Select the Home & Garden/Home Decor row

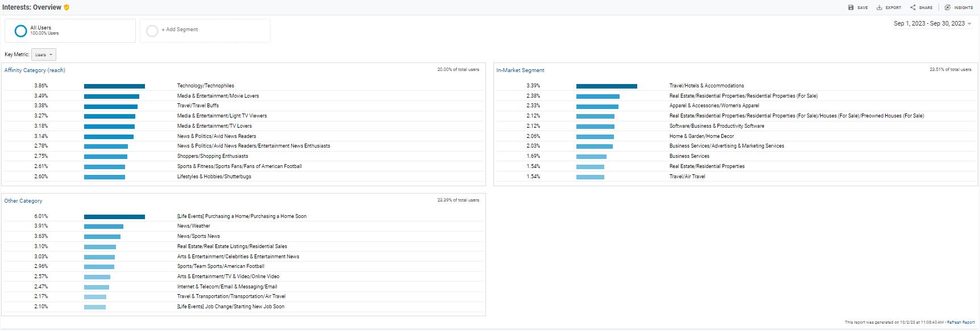click(x=701, y=136)
